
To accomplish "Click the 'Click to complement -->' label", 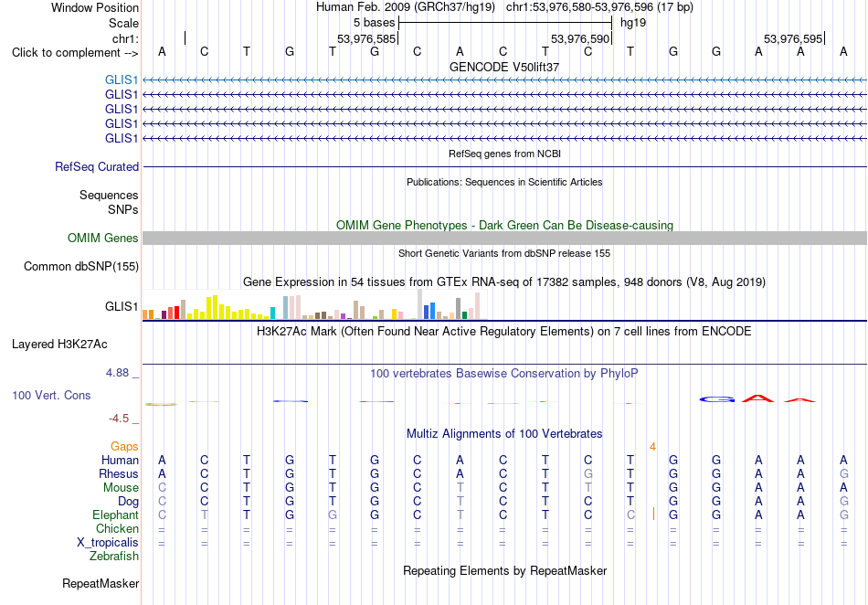I will click(75, 53).
